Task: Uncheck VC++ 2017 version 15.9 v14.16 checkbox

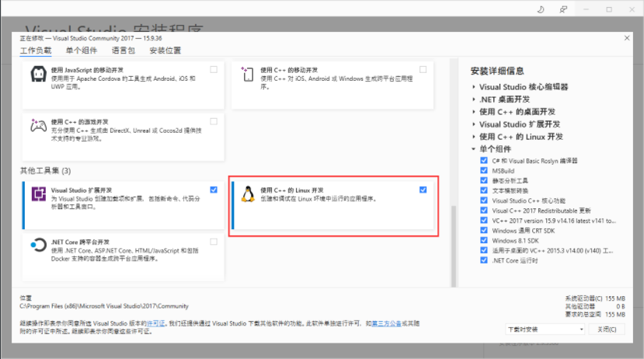Action: [484, 221]
